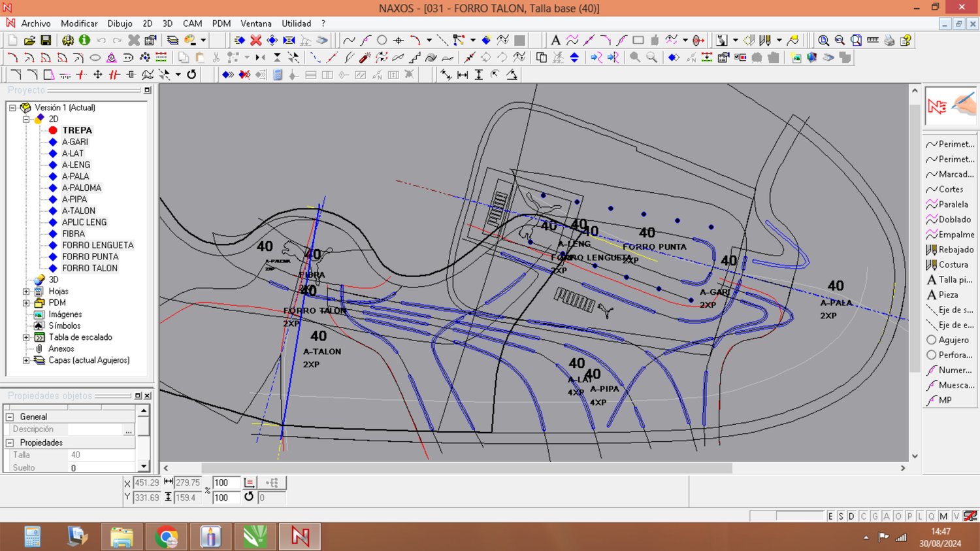The width and height of the screenshot is (980, 551).
Task: Open the CAM menu
Action: [x=192, y=24]
